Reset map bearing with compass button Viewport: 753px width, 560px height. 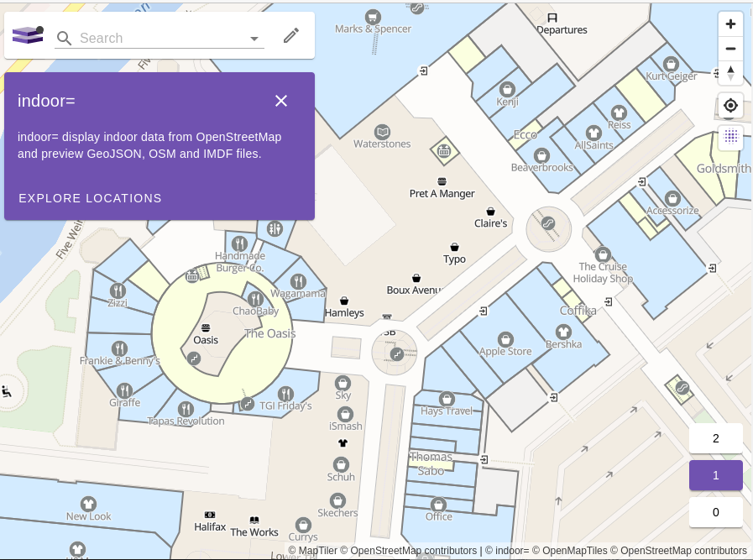730,73
